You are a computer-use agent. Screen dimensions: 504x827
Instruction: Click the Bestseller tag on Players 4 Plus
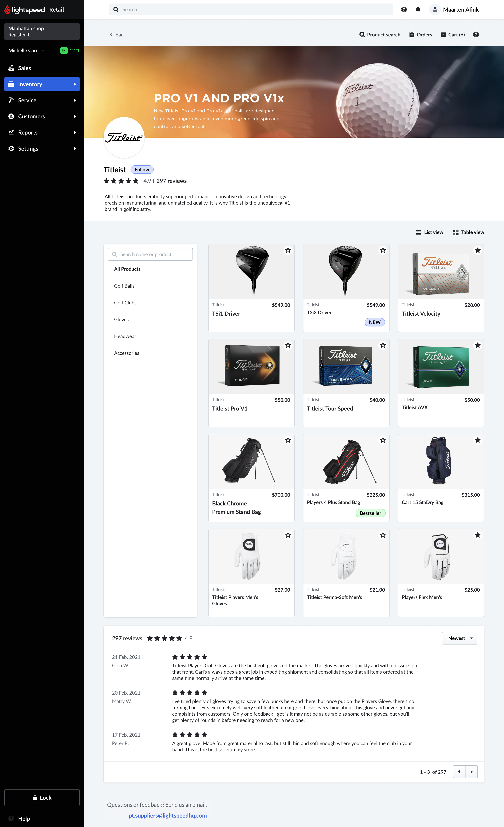370,513
